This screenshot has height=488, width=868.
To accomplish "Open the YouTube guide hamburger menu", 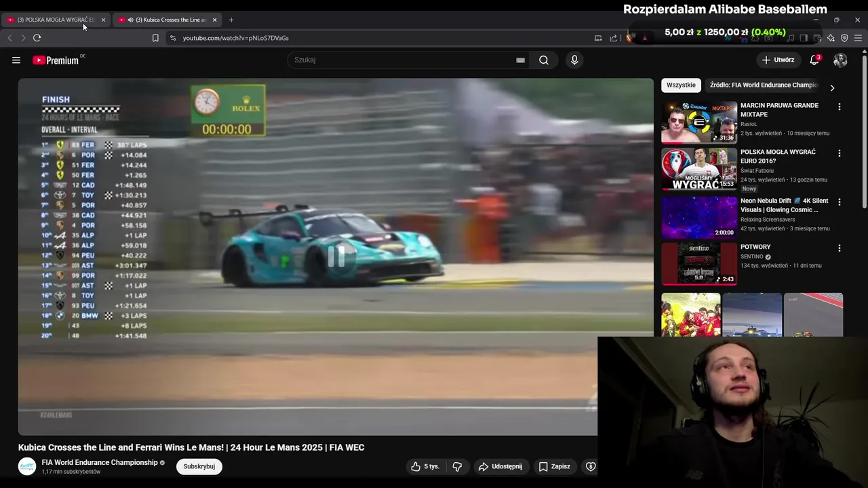I will (x=16, y=60).
